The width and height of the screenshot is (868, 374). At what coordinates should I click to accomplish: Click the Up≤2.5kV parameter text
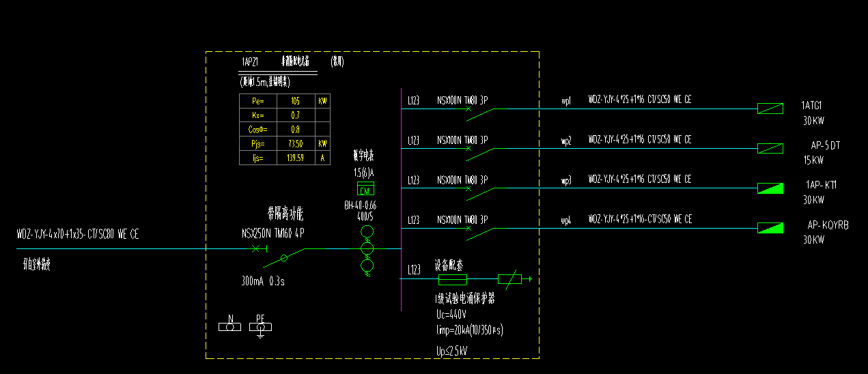point(452,351)
